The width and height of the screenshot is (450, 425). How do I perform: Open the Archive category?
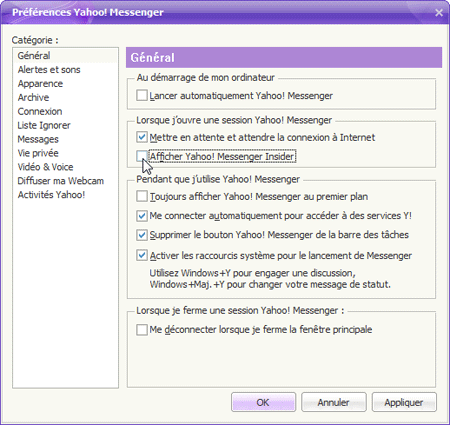[x=65, y=97]
